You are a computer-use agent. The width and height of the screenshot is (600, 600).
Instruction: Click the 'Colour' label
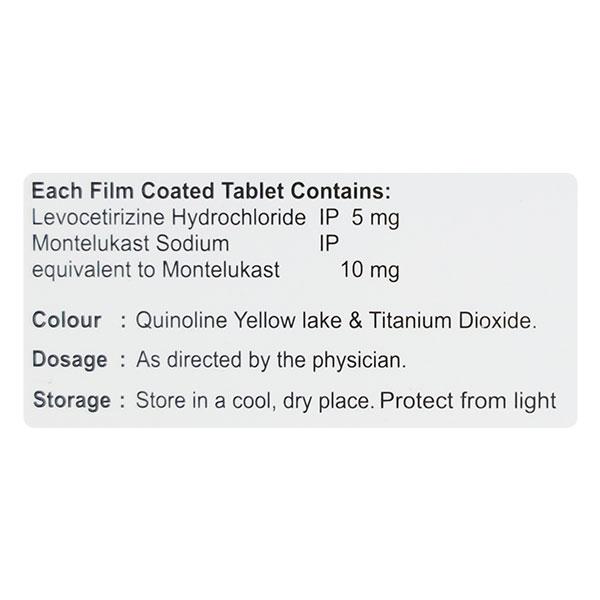[67, 321]
